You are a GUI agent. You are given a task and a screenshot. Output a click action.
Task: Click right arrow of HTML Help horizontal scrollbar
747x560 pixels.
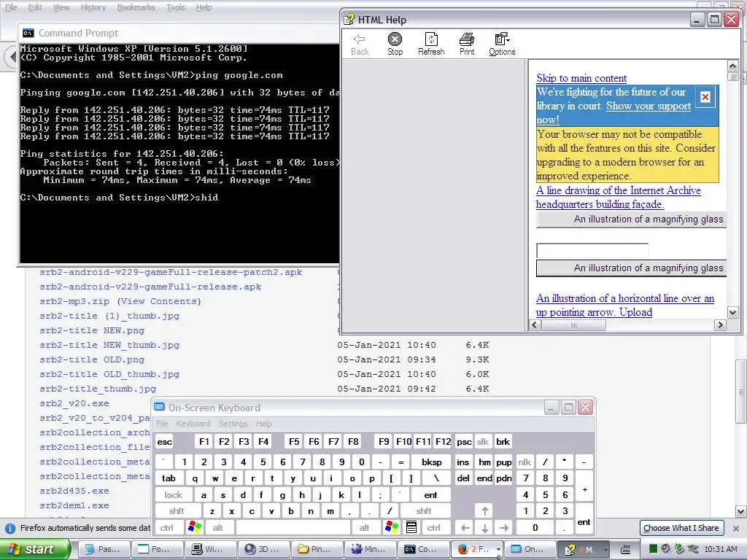(x=720, y=324)
